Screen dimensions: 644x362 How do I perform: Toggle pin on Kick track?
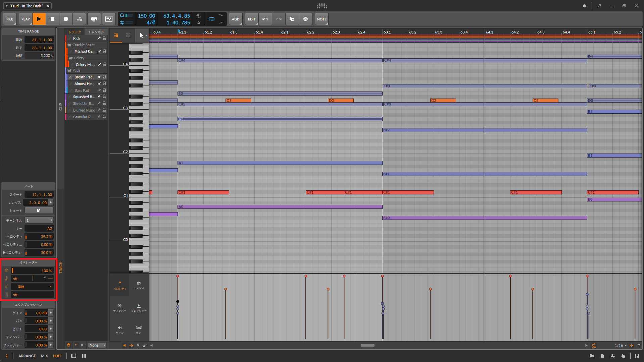click(99, 39)
